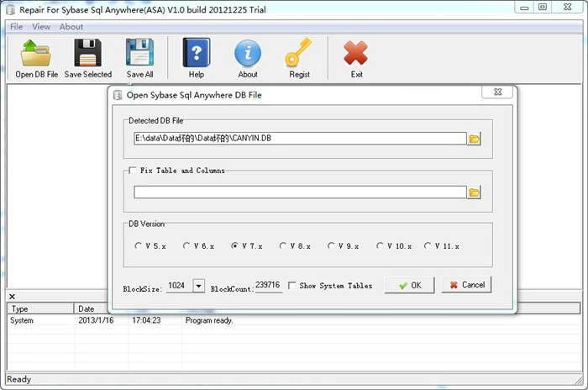The image size is (588, 390).
Task: Close the log panel with the X icon
Action: point(12,297)
